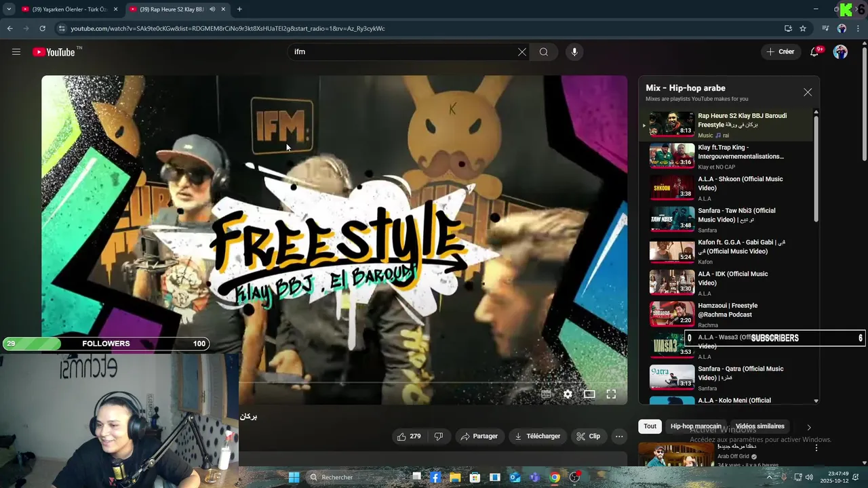This screenshot has width=868, height=488.
Task: Open Chrome three-dot menu
Action: [858, 28]
